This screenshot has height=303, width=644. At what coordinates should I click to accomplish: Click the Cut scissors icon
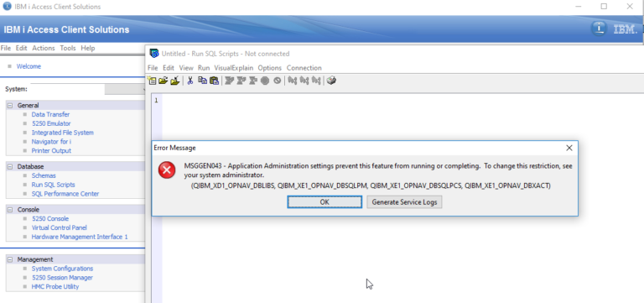coord(190,81)
